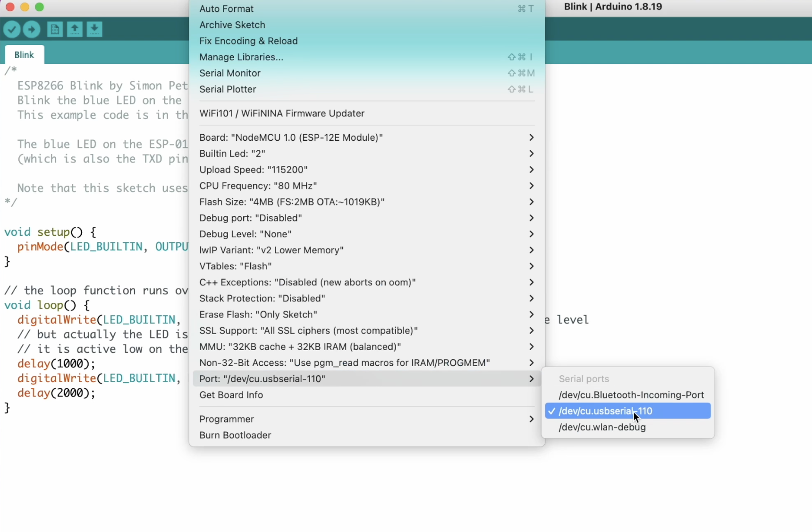This screenshot has width=812, height=532.
Task: Click the 'Blink the blue LED on the' comment
Action: point(100,100)
